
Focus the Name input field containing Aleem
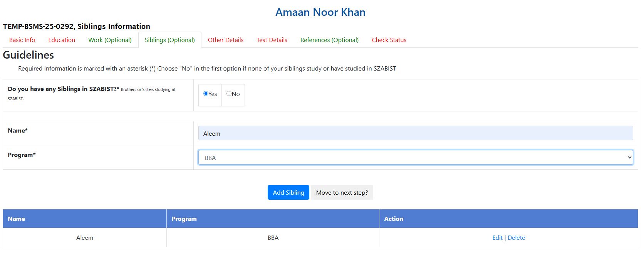pos(416,133)
